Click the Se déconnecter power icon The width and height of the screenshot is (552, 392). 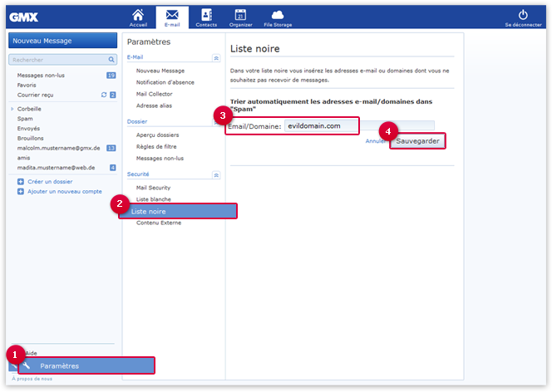(523, 15)
